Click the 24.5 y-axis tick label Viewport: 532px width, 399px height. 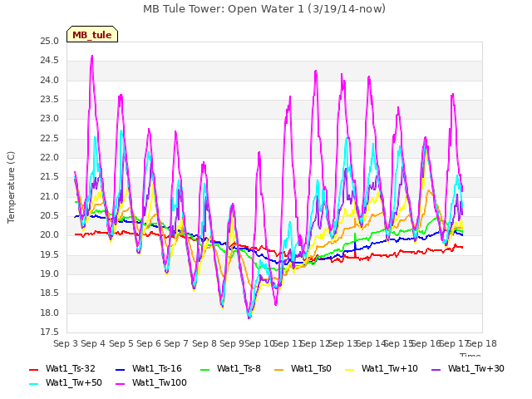click(50, 61)
